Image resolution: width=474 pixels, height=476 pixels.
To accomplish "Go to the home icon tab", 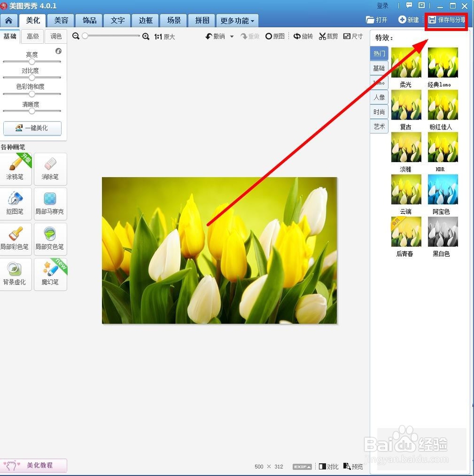I will [9, 21].
